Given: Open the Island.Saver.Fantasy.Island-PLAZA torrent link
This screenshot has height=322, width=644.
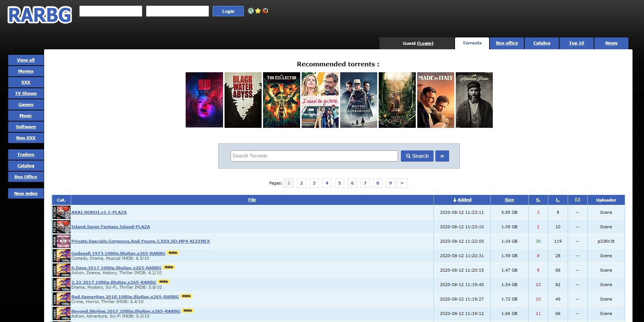Looking at the screenshot, I should point(110,227).
